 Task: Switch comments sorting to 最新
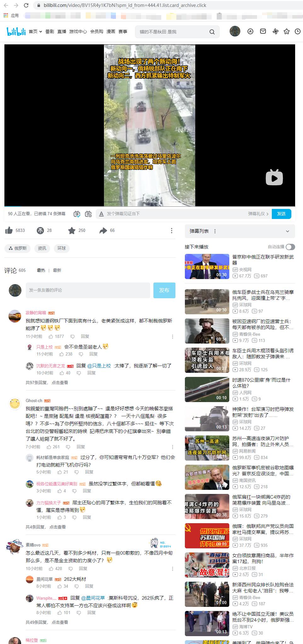point(57,270)
